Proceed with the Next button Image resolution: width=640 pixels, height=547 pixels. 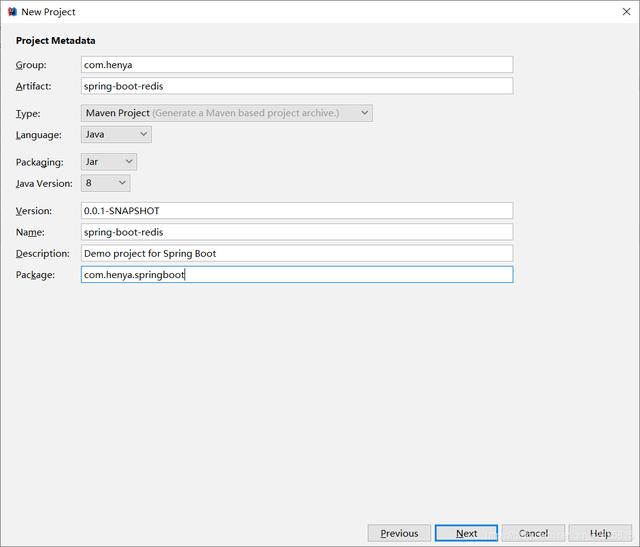coord(466,533)
